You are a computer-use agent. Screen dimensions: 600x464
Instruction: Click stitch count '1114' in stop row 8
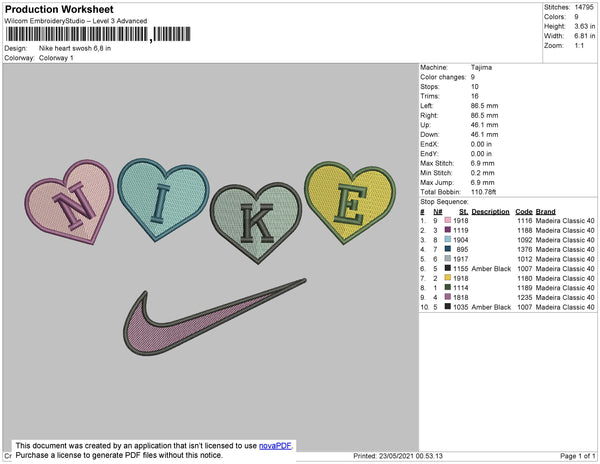461,288
